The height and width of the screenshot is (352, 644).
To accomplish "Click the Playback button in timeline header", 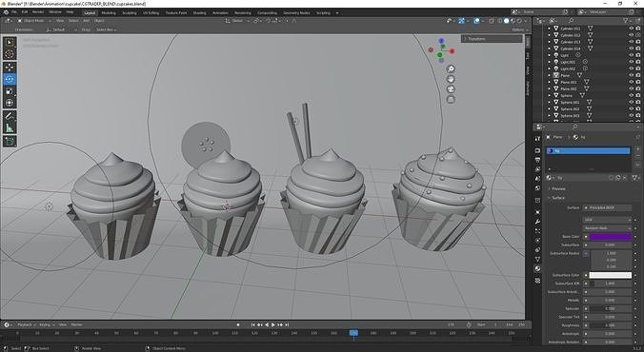I will [27, 325].
